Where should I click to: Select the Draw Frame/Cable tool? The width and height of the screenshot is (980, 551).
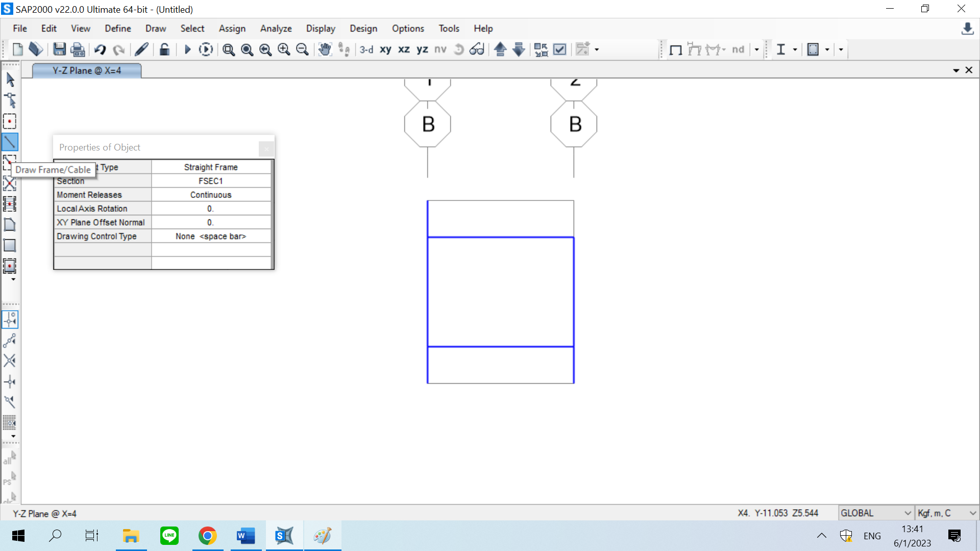pyautogui.click(x=10, y=142)
